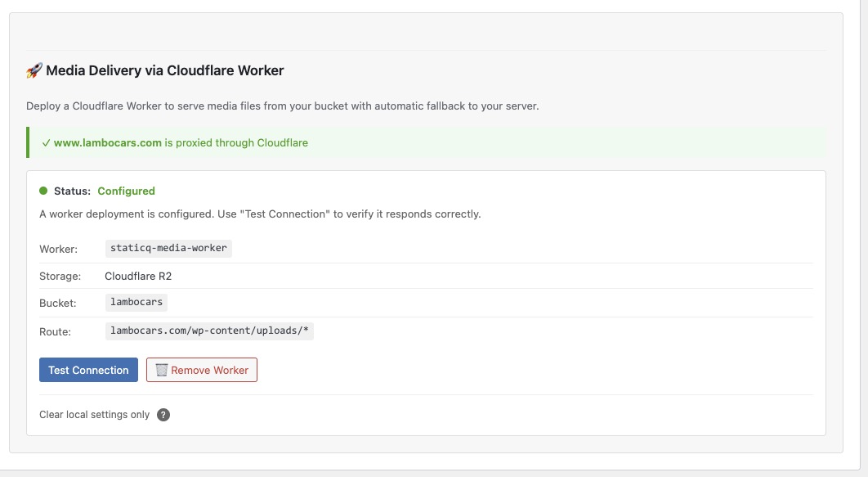This screenshot has height=477, width=868.
Task: Click the staticq-media-worker name chip
Action: click(168, 248)
